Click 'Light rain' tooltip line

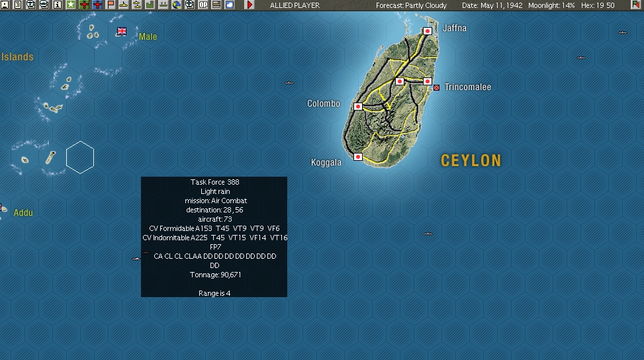click(215, 191)
